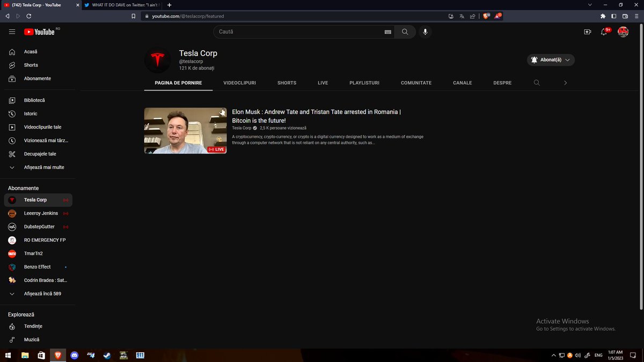
Task: Switch to the COMUNITATE tab
Action: click(x=416, y=83)
